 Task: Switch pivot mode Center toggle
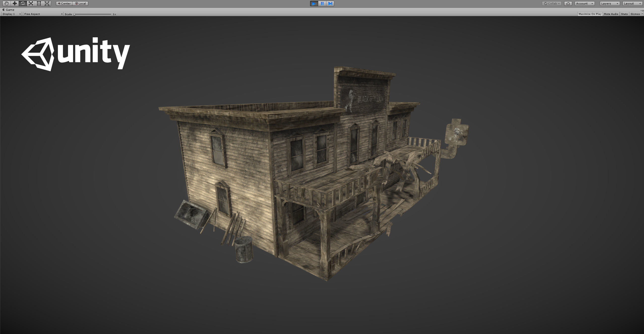[64, 4]
